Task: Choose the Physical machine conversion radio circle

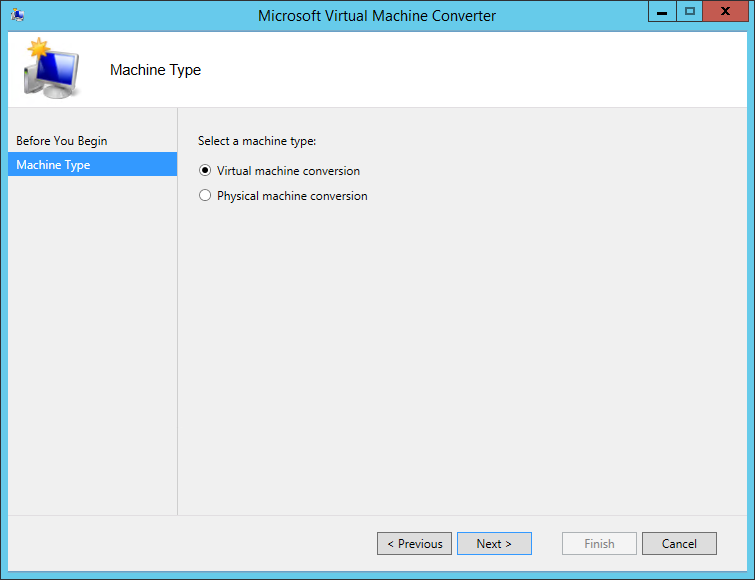Action: tap(206, 196)
